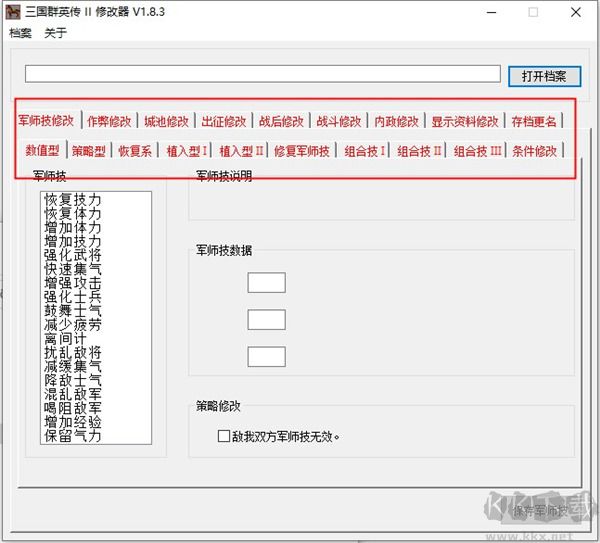600x543 pixels.
Task: Enable 敌我双方军师技无效 checkbox
Action: [x=224, y=436]
